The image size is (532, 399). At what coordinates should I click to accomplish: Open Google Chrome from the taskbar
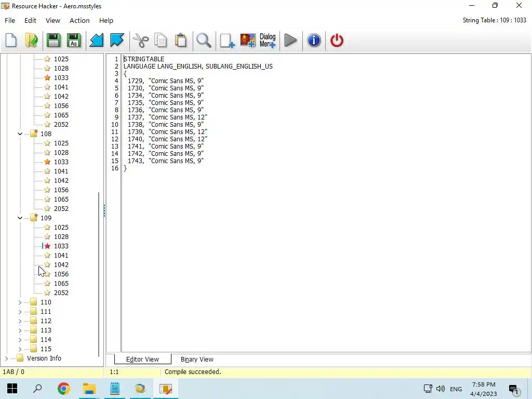(x=64, y=389)
